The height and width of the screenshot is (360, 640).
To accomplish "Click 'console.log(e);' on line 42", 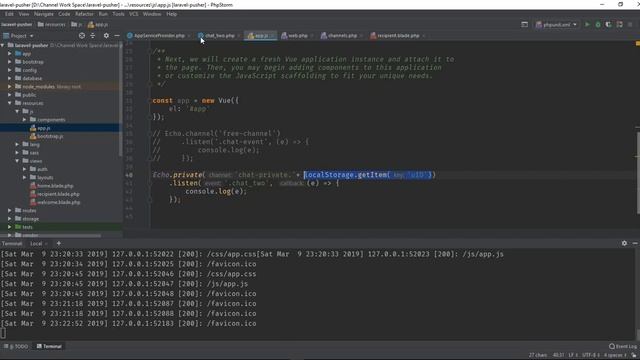I will click(x=216, y=191).
